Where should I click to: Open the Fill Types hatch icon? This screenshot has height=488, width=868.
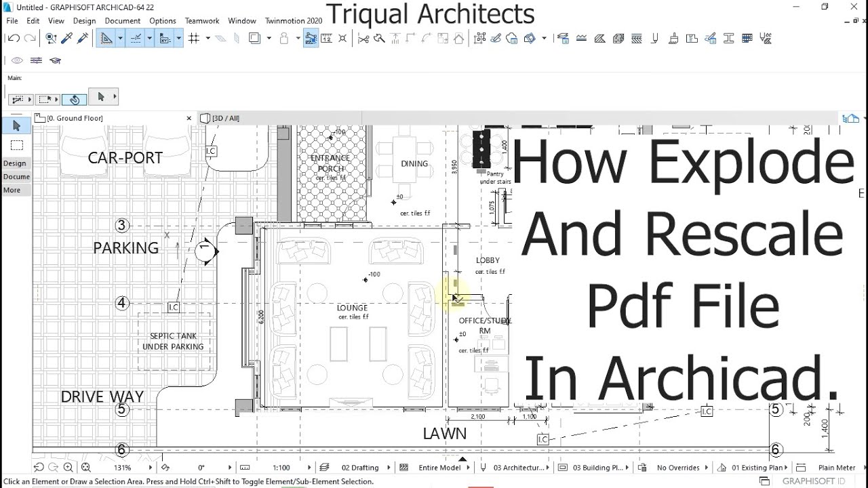click(x=599, y=39)
